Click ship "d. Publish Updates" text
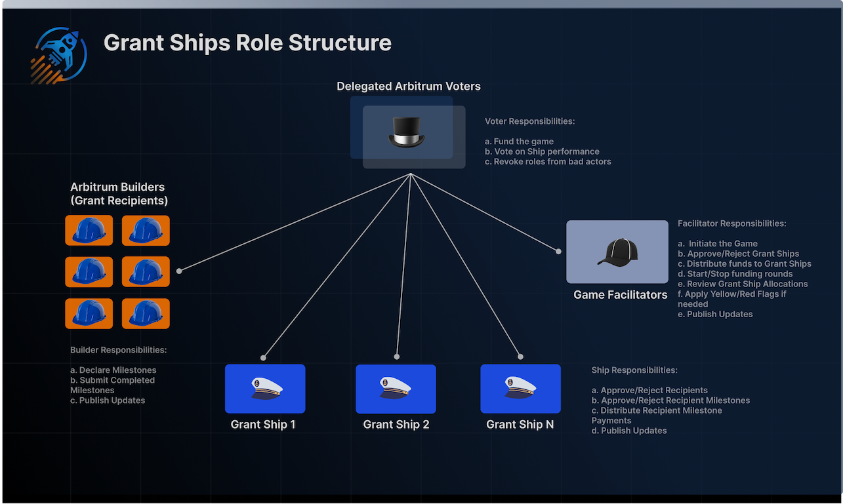 pos(629,431)
